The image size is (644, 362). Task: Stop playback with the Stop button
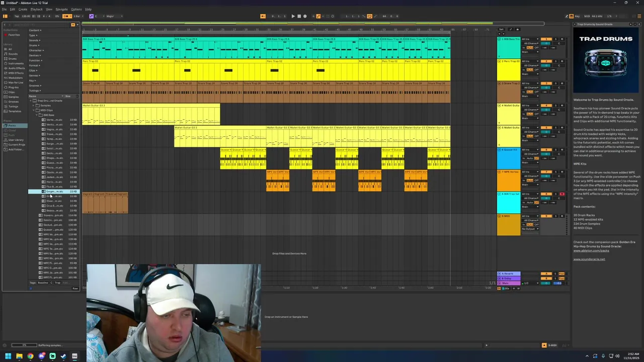(299, 16)
